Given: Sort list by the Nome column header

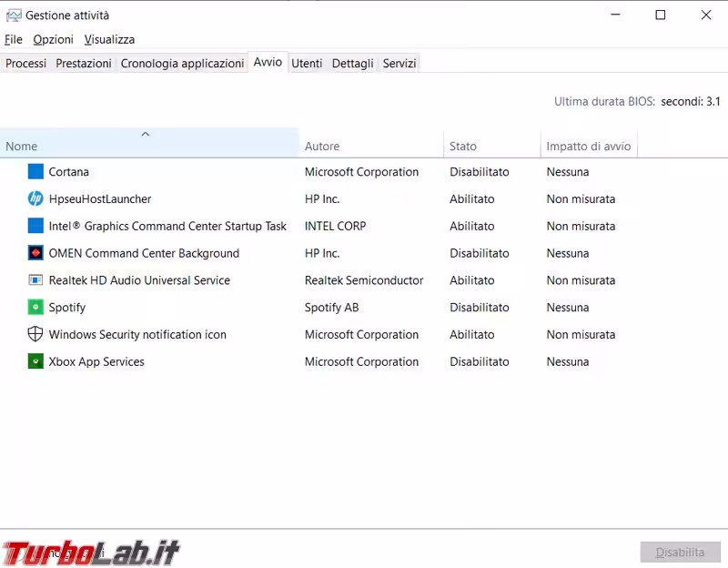Looking at the screenshot, I should tap(22, 147).
